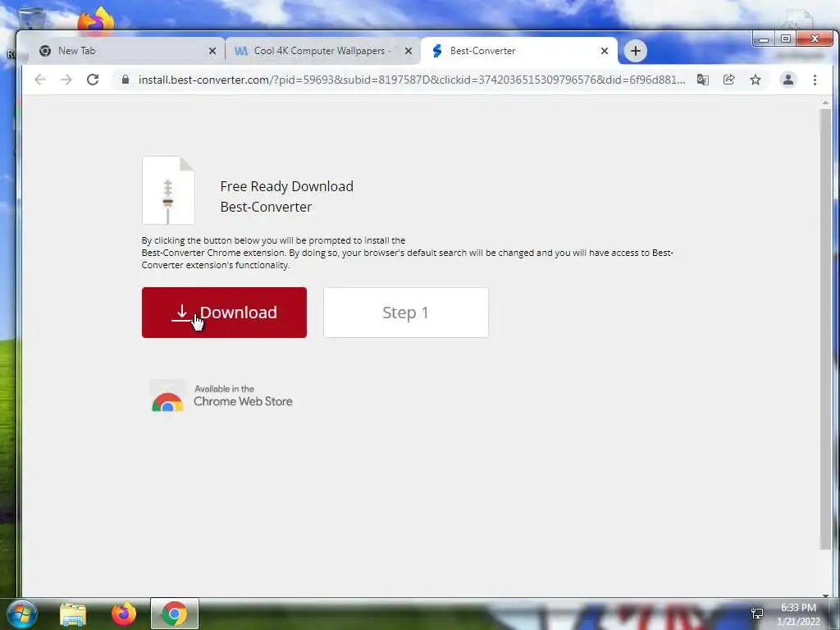Open the Windows Start menu

21,614
